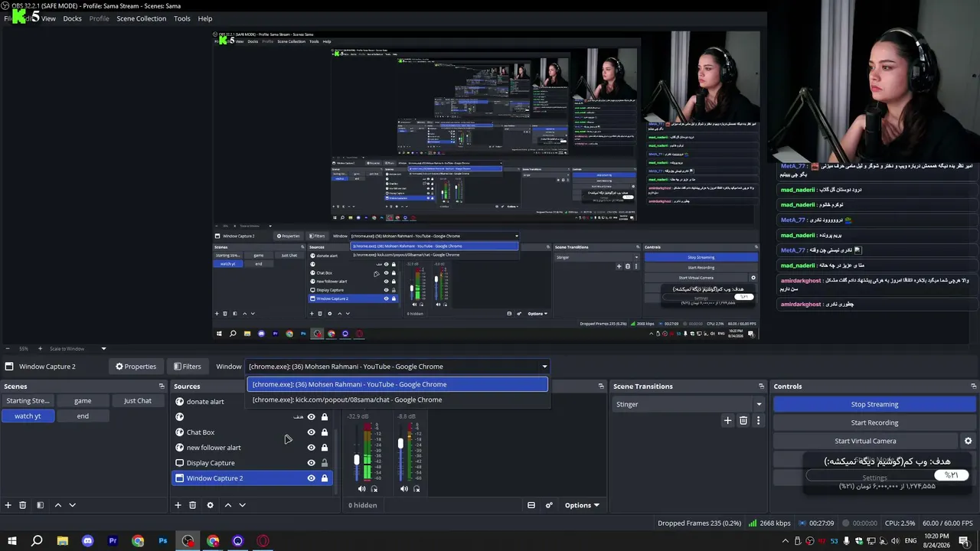Remove the selected source with trash icon
The width and height of the screenshot is (980, 551).
point(192,505)
